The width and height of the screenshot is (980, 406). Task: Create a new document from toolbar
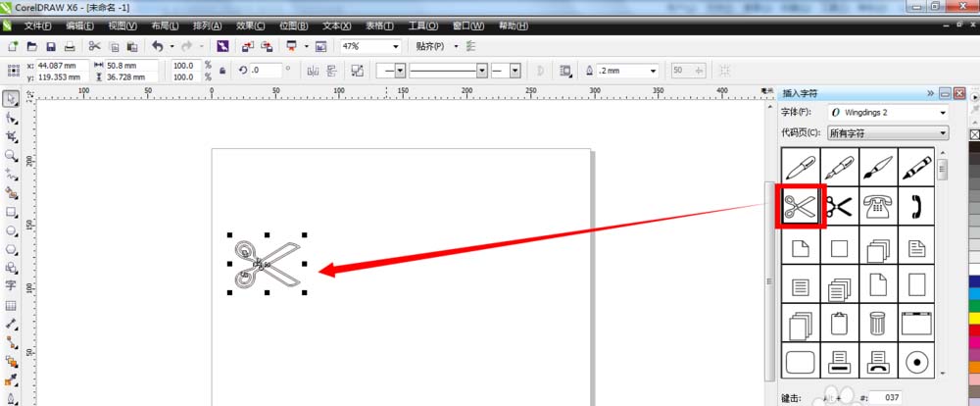click(x=12, y=46)
